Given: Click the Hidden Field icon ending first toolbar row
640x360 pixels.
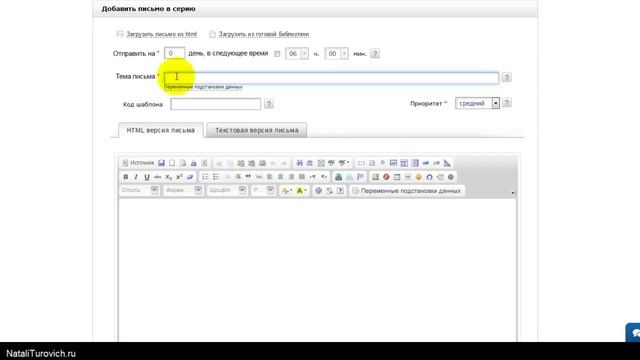Looking at the screenshot, I should point(447,163).
